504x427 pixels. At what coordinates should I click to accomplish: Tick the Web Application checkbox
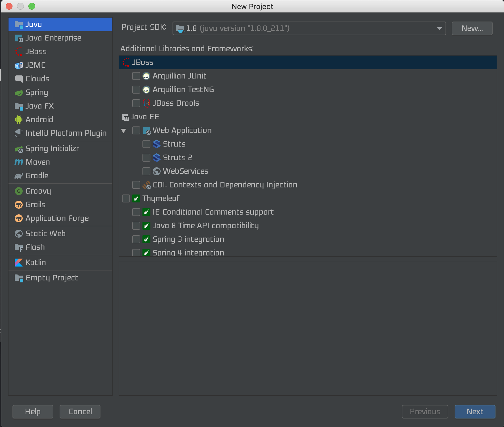(x=136, y=130)
